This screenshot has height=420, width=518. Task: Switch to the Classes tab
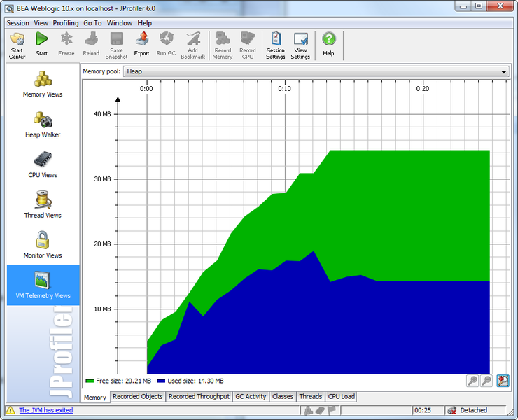click(x=283, y=396)
